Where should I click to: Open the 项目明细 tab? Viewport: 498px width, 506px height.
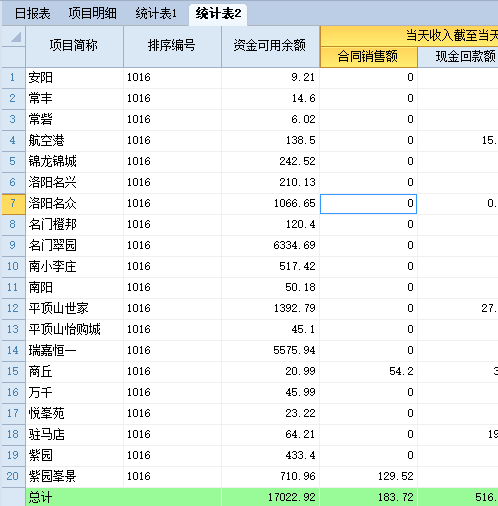pyautogui.click(x=92, y=14)
